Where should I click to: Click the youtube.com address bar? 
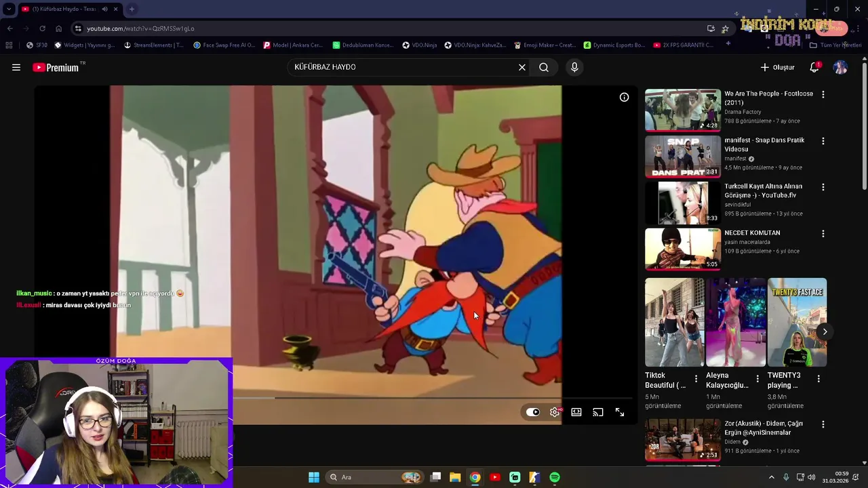[387, 28]
